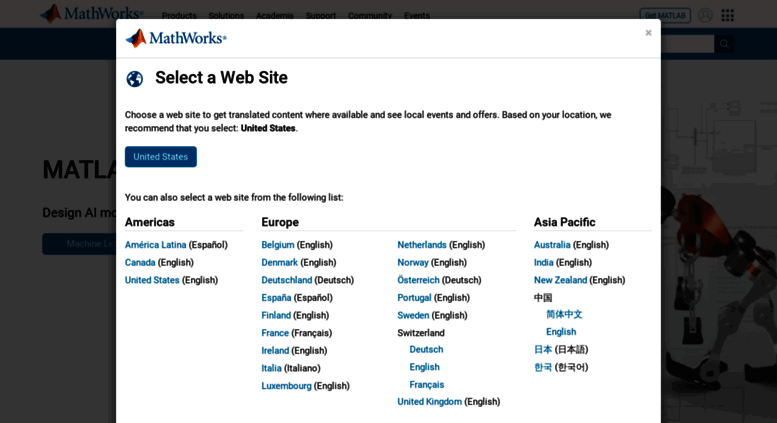This screenshot has height=423, width=777.
Task: Select the Canada (English) site
Action: pos(140,263)
